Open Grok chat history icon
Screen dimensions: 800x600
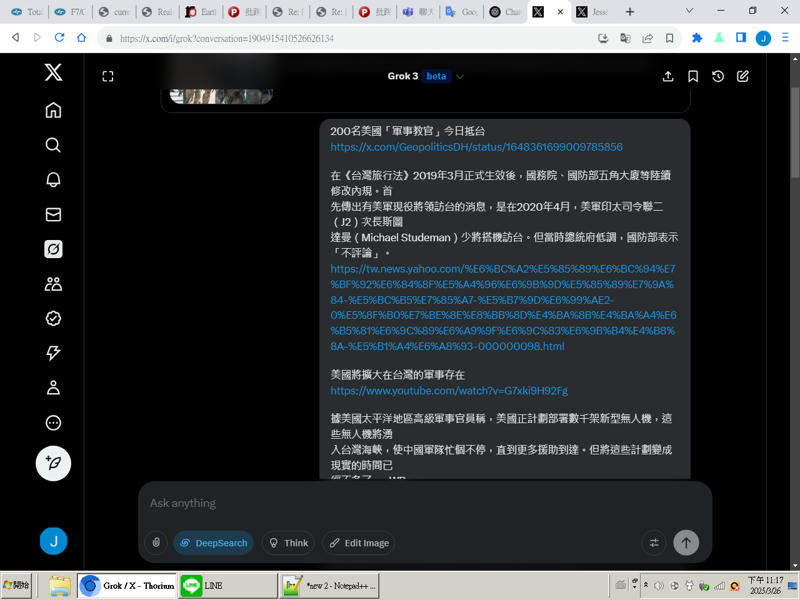tap(718, 76)
